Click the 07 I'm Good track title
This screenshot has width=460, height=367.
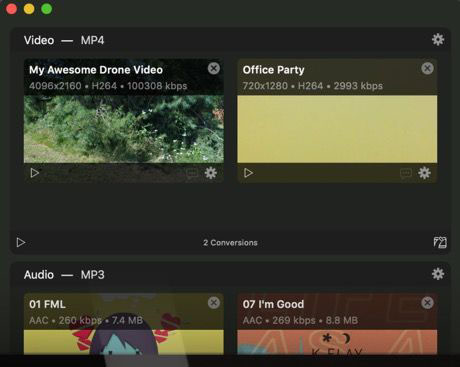pos(273,304)
